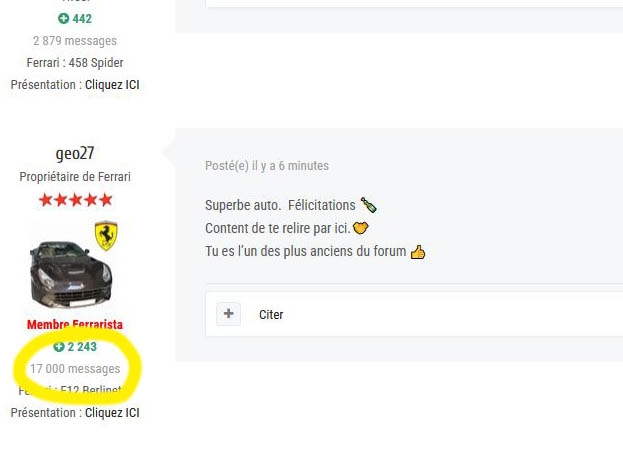The width and height of the screenshot is (623, 467).
Task: Click the 2 879 messages count
Action: point(75,41)
